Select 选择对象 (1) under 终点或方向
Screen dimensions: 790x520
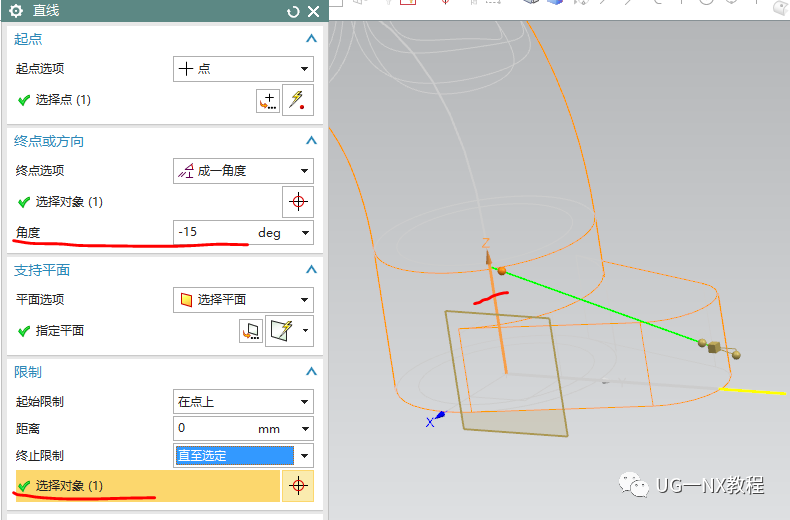(x=60, y=202)
